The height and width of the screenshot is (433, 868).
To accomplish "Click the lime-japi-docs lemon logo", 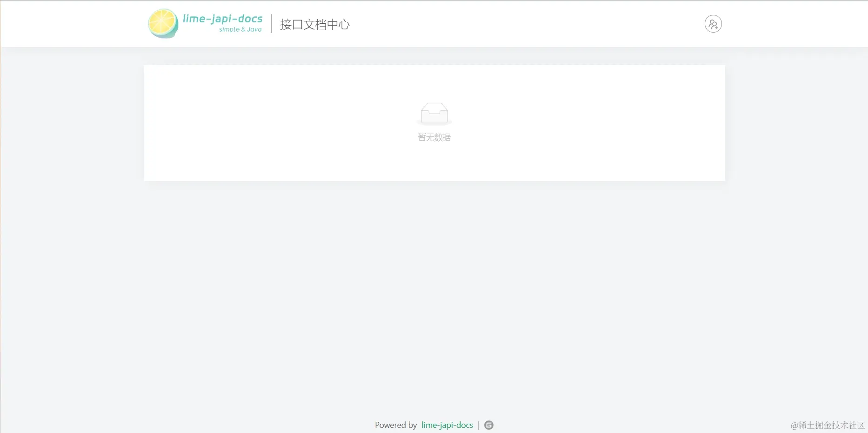I will pyautogui.click(x=163, y=23).
